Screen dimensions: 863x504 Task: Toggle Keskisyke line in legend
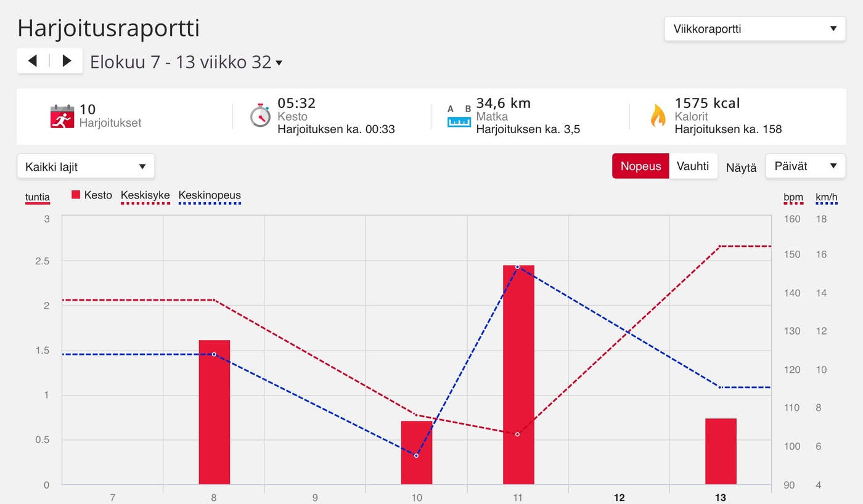tap(145, 196)
